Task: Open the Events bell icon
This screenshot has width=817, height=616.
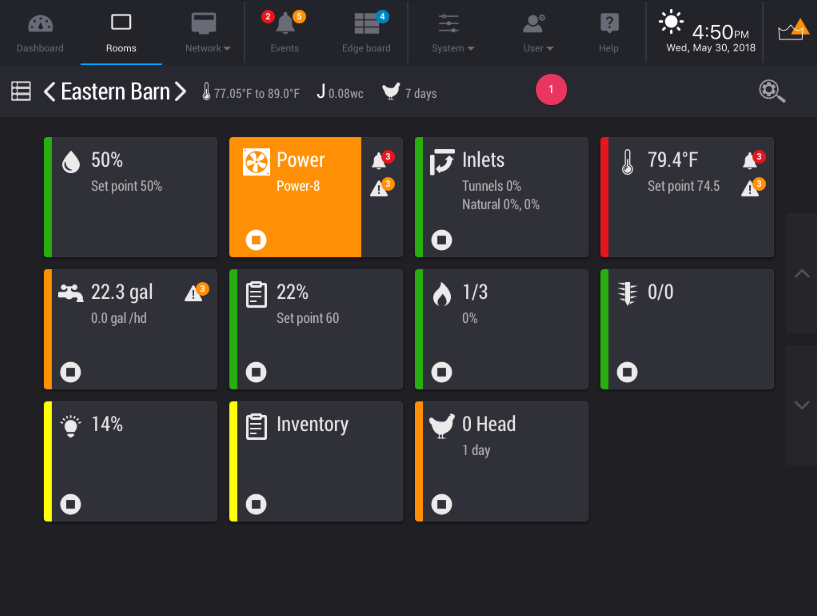Action: point(284,23)
